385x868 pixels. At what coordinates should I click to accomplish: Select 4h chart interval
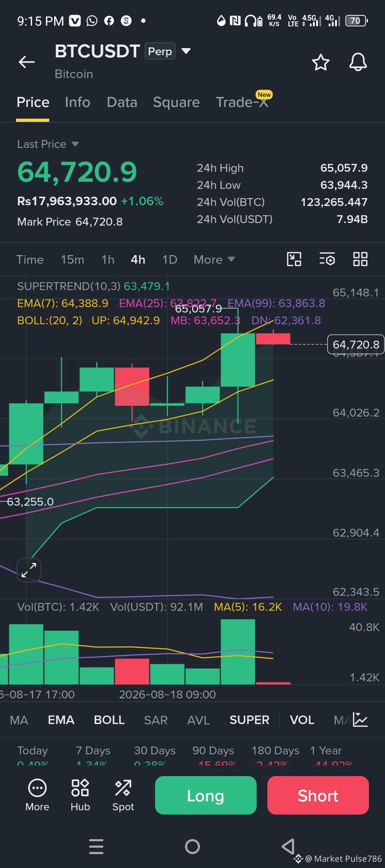138,259
